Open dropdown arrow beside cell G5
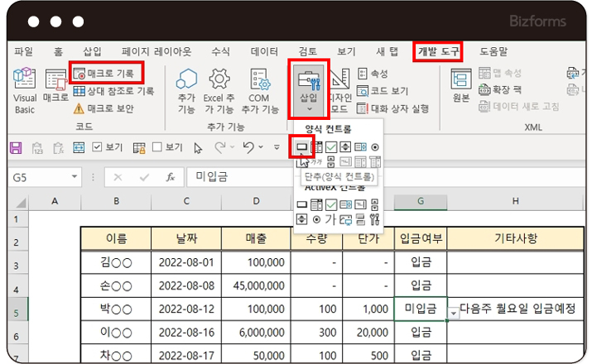 pos(453,312)
